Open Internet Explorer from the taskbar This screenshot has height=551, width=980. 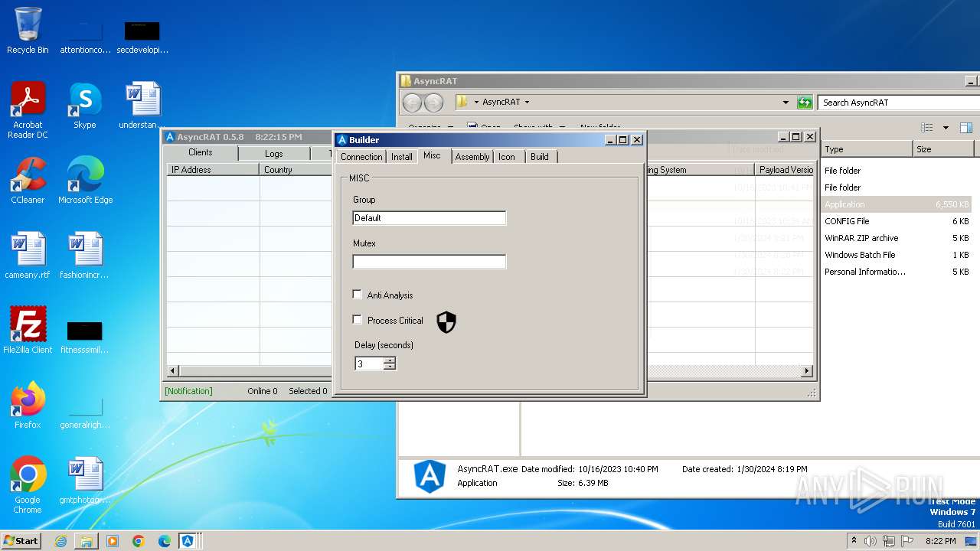coord(60,541)
